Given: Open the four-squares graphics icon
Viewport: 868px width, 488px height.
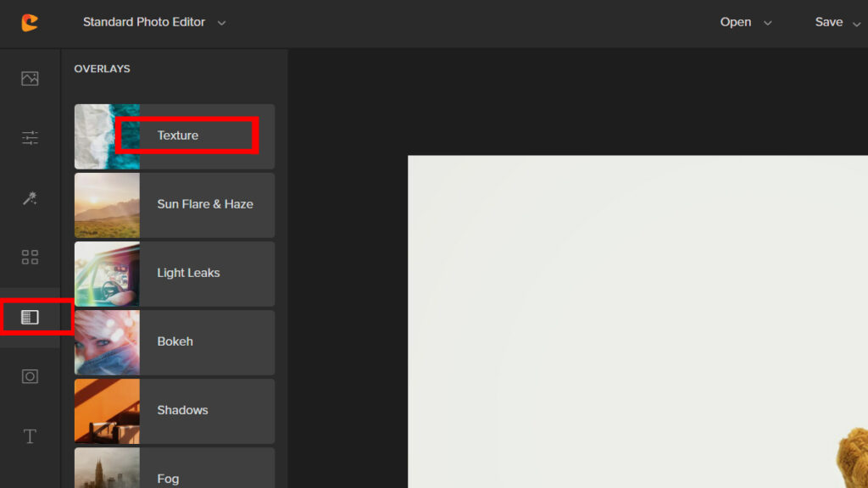Looking at the screenshot, I should pyautogui.click(x=30, y=258).
